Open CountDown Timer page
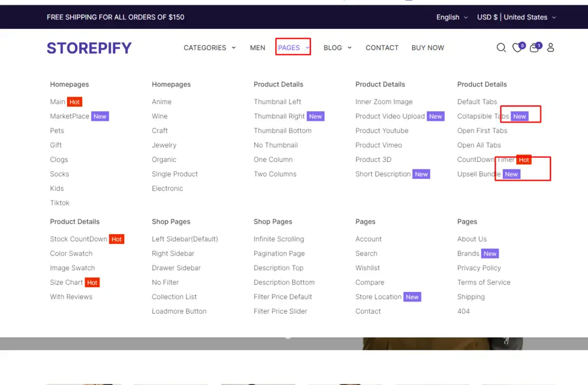This screenshot has height=385, width=588. pos(491,160)
